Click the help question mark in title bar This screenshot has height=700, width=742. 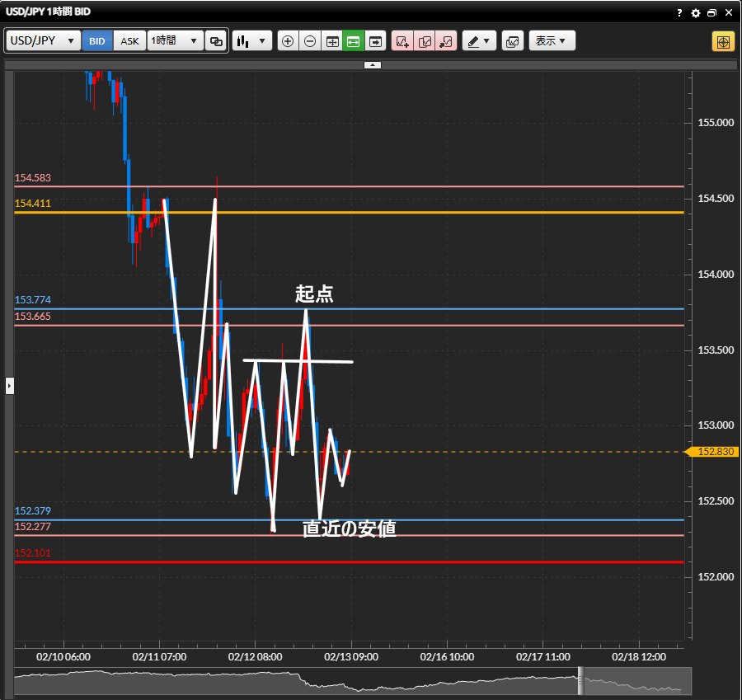pos(679,13)
